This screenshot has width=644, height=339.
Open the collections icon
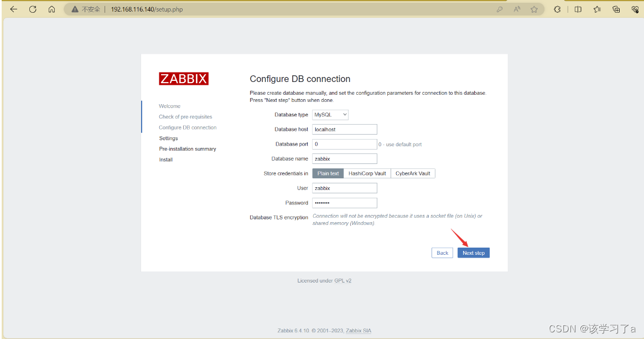coord(616,9)
